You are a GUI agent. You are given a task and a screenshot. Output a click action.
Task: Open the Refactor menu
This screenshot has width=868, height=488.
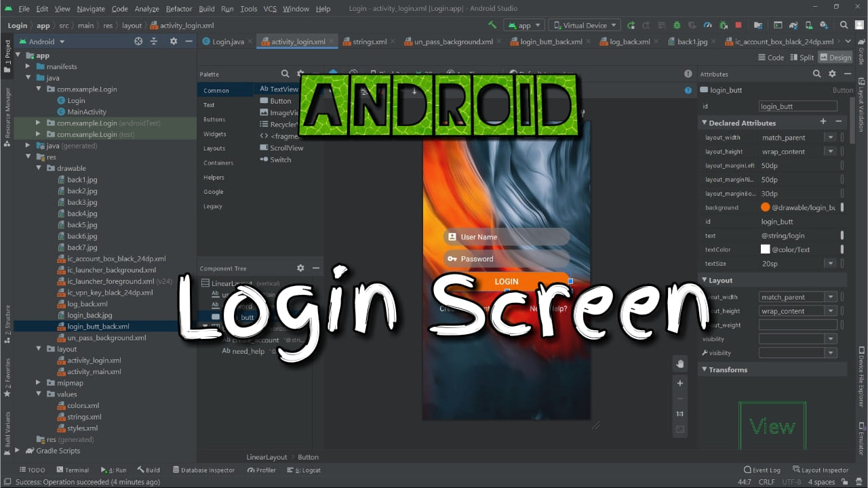tap(179, 9)
